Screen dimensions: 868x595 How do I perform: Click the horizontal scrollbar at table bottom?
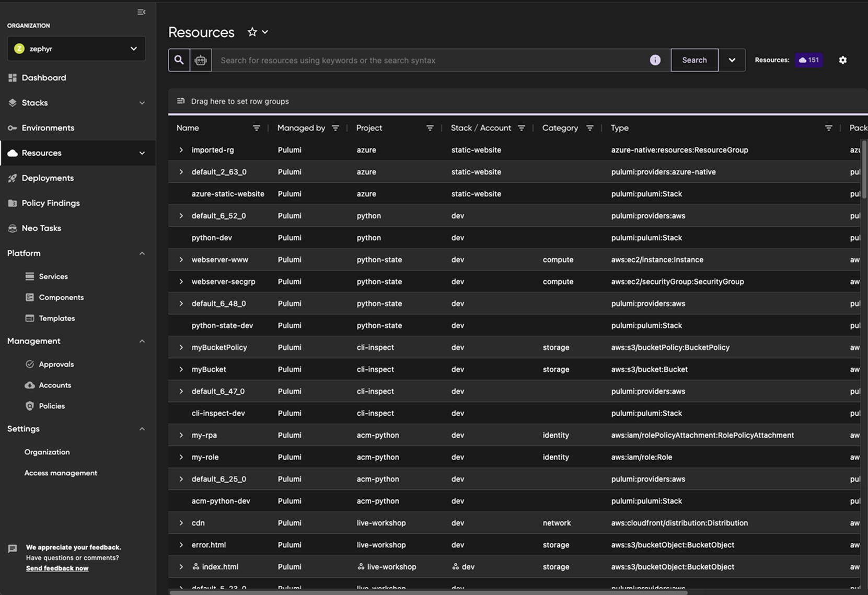[429, 592]
